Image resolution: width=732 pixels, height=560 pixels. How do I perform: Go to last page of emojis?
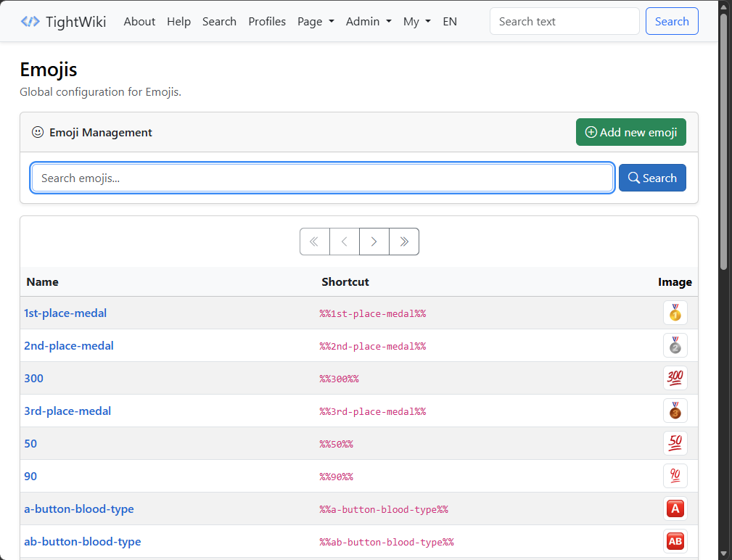pyautogui.click(x=404, y=242)
